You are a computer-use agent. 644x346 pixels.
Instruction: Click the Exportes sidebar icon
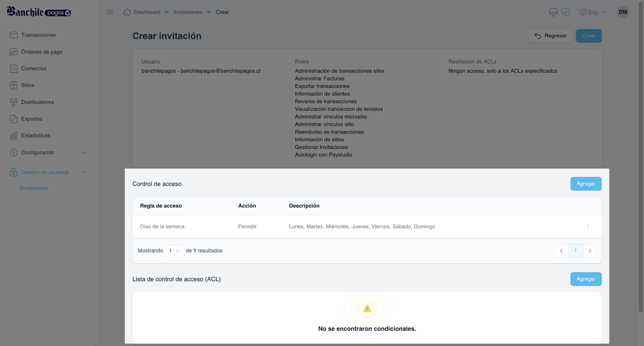13,119
